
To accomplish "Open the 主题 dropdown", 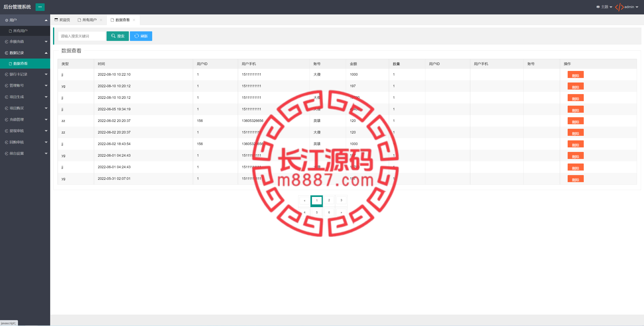I will pyautogui.click(x=604, y=7).
